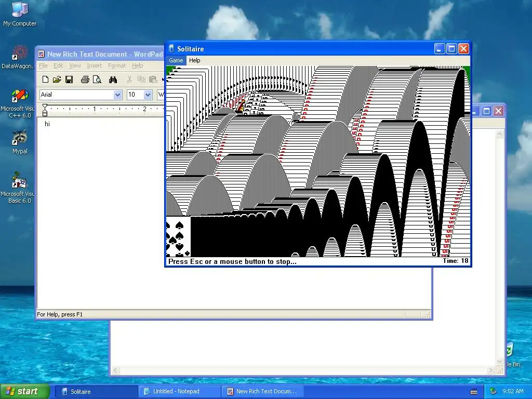Click the Find binoculars icon in WordPad

coord(113,79)
